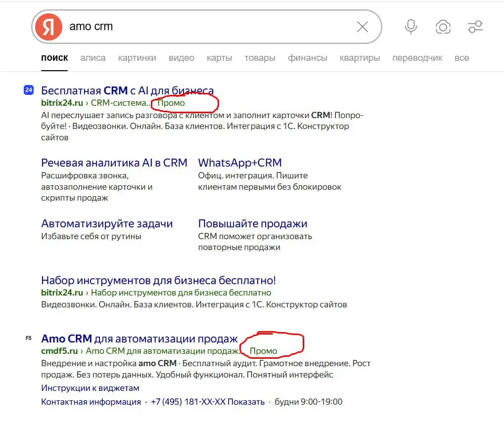
Task: Open the 'переводчик' tab
Action: click(x=417, y=58)
